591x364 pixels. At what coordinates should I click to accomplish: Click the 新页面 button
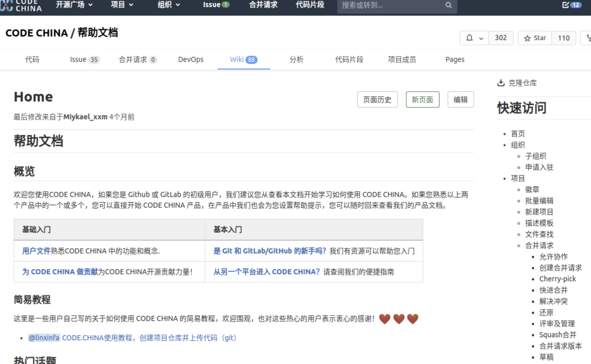click(x=422, y=100)
